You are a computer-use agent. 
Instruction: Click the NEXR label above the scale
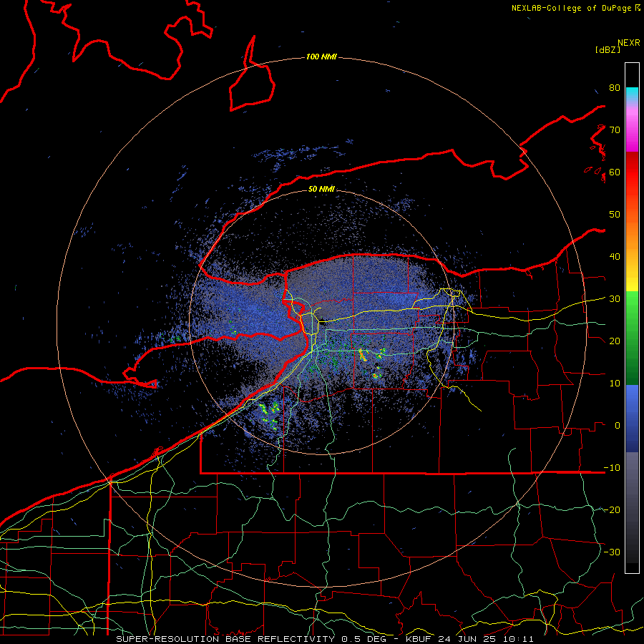[x=628, y=43]
